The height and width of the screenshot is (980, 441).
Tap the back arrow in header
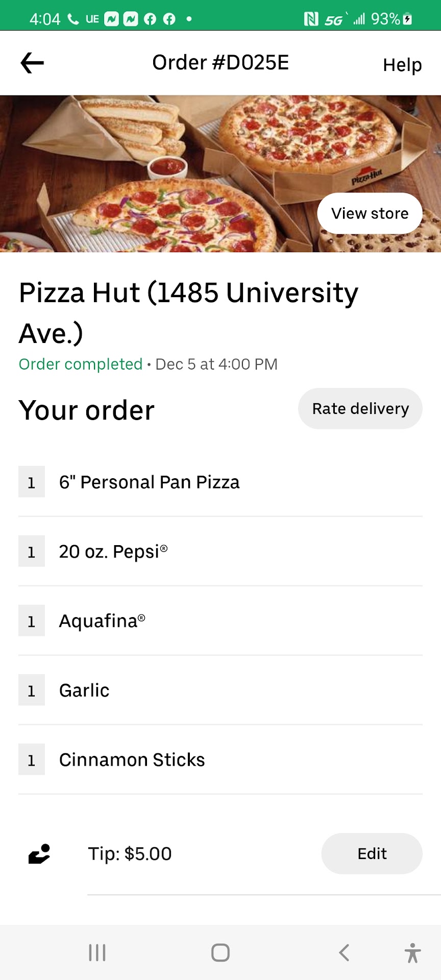pyautogui.click(x=32, y=63)
